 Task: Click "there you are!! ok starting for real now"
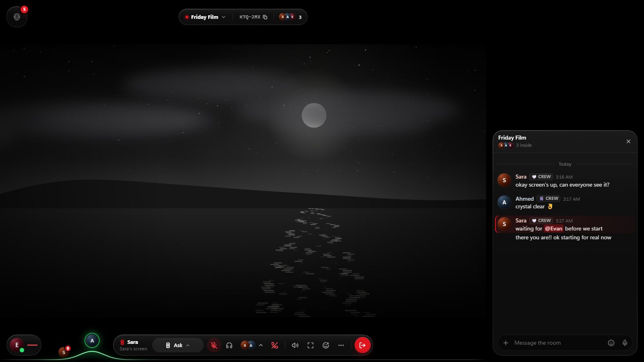tap(563, 238)
